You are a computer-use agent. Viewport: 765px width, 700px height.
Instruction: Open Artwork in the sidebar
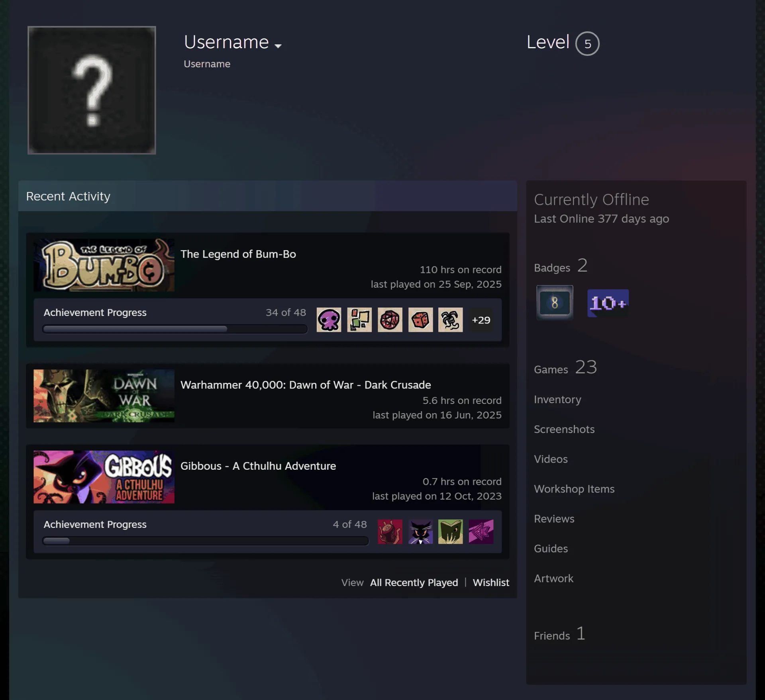[x=554, y=578]
